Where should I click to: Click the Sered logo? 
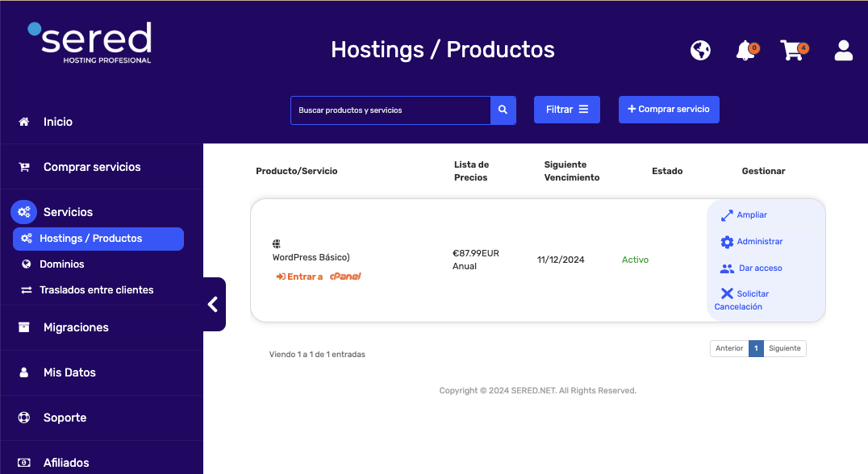click(90, 43)
